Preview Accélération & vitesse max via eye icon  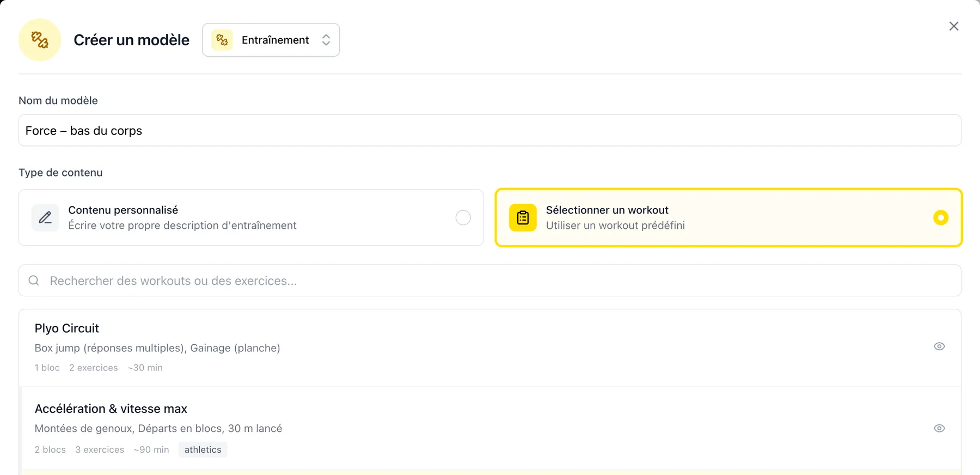939,428
